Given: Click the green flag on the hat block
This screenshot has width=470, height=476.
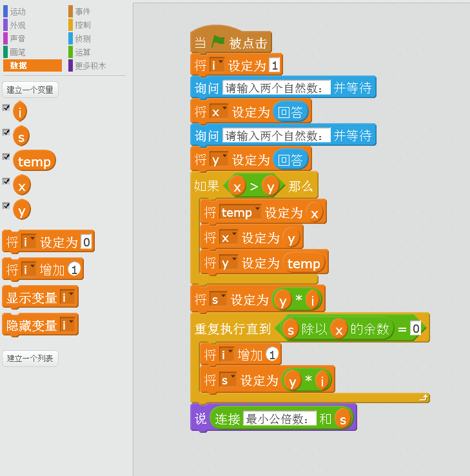Looking at the screenshot, I should click(218, 42).
